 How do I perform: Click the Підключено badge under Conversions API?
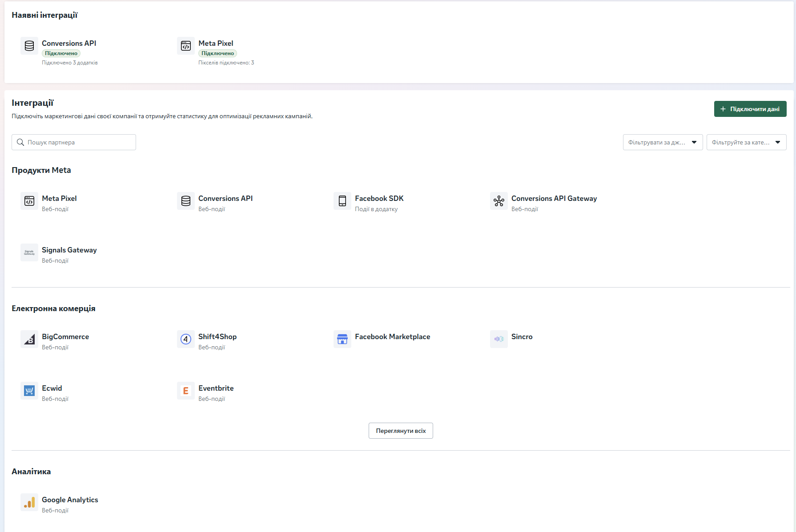pyautogui.click(x=61, y=53)
